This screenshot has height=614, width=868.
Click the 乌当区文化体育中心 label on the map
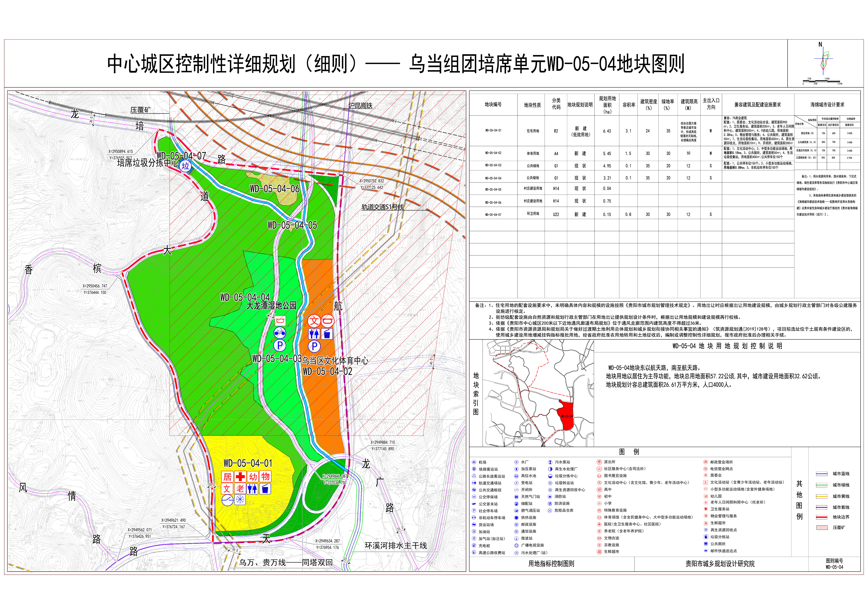point(335,360)
